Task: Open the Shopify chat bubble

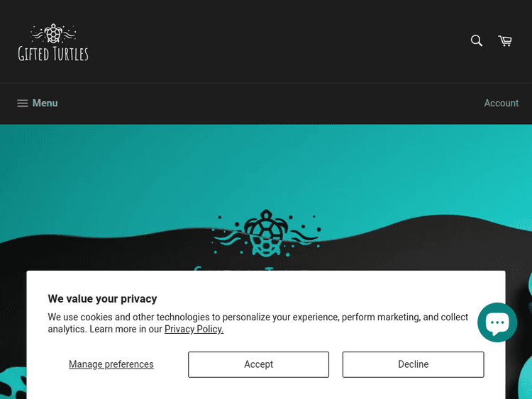Action: point(497,322)
